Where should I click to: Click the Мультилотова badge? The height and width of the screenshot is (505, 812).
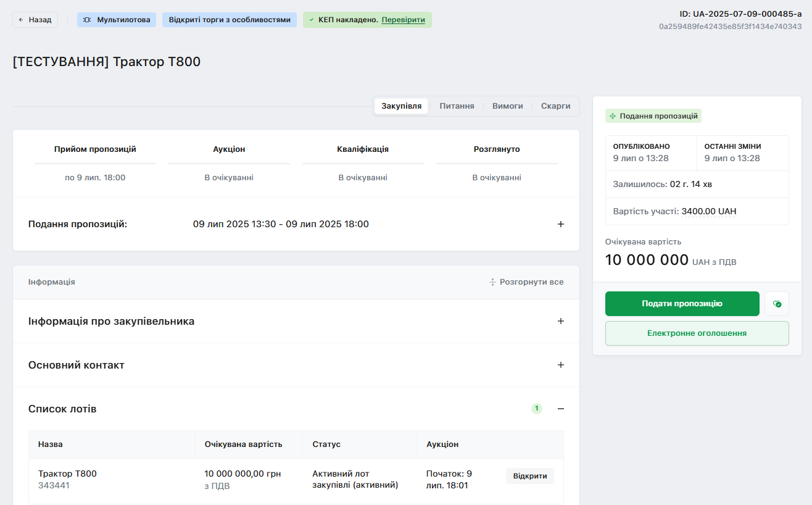pos(117,20)
